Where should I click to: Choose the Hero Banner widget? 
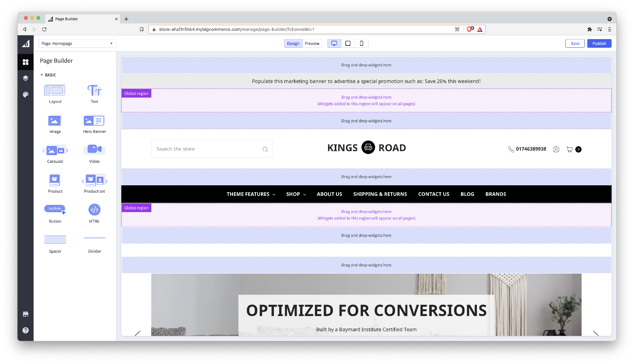click(94, 120)
